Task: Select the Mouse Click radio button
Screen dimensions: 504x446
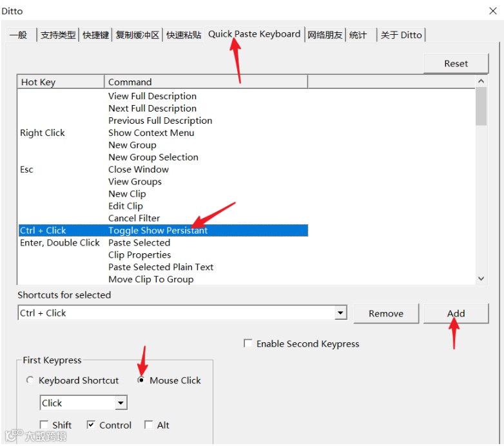Action: (x=141, y=380)
